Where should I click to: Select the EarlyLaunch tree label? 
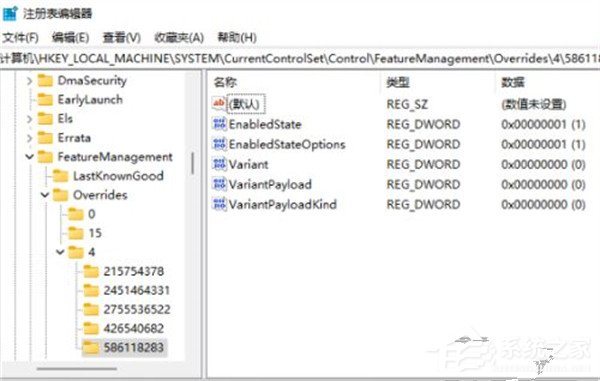click(90, 100)
